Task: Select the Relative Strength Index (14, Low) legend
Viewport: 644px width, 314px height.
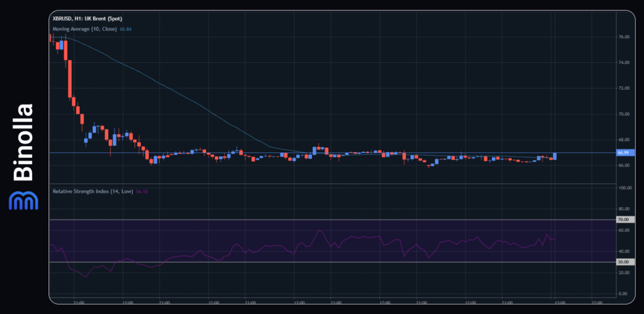Action: tap(92, 190)
